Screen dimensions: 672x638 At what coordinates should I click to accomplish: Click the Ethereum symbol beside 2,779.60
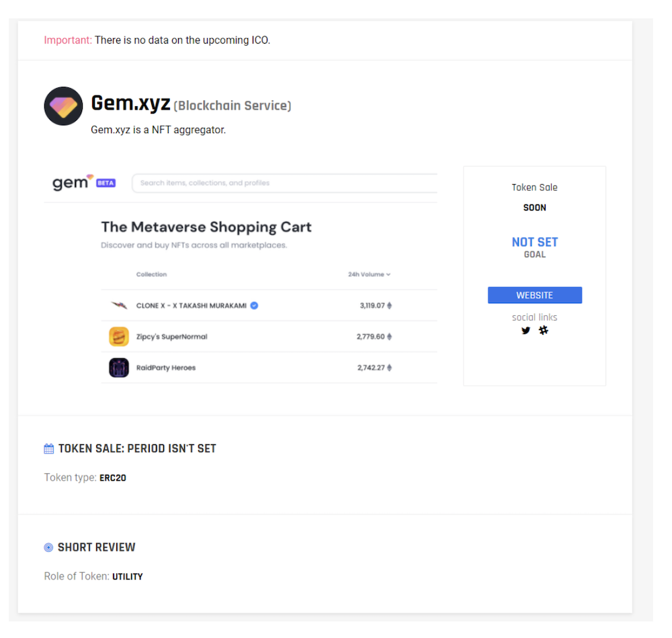coord(389,337)
